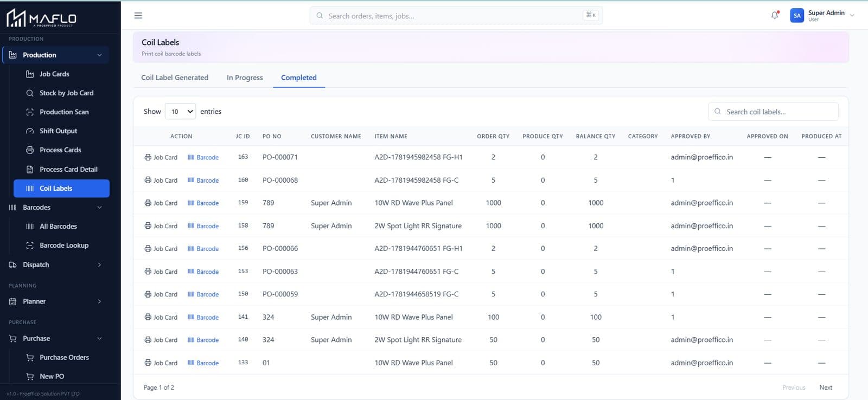Switch to Coil Label Generated tab
Viewport: 868px width, 400px height.
tap(175, 78)
